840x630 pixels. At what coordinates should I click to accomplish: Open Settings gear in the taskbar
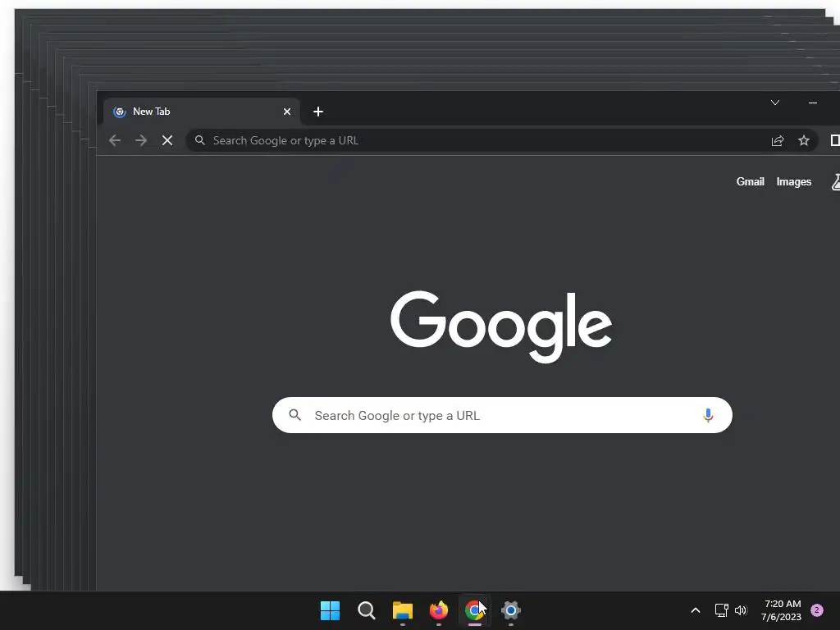(x=510, y=610)
